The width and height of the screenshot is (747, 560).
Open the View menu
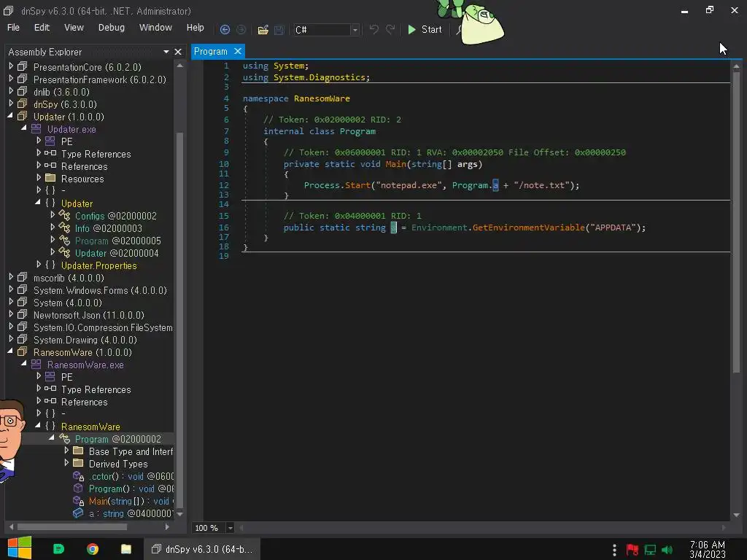point(74,28)
